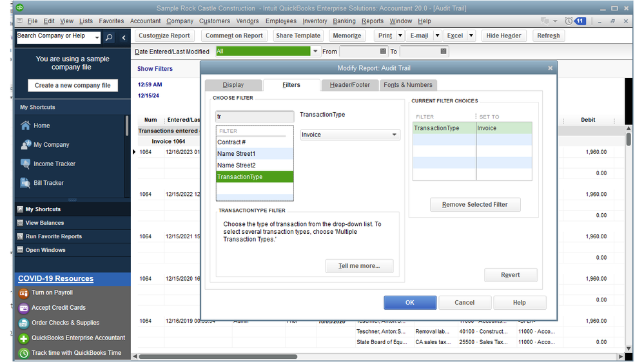Click the Memorize button

[347, 35]
